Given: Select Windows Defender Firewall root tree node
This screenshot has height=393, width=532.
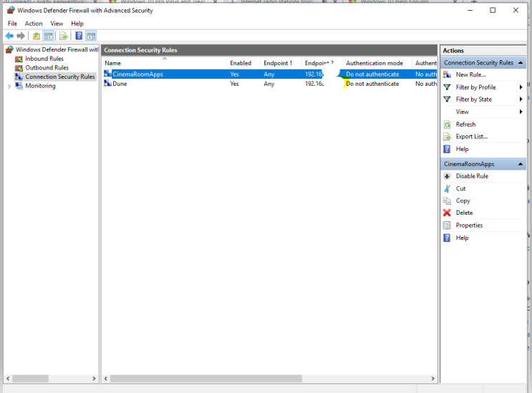Looking at the screenshot, I should 57,49.
